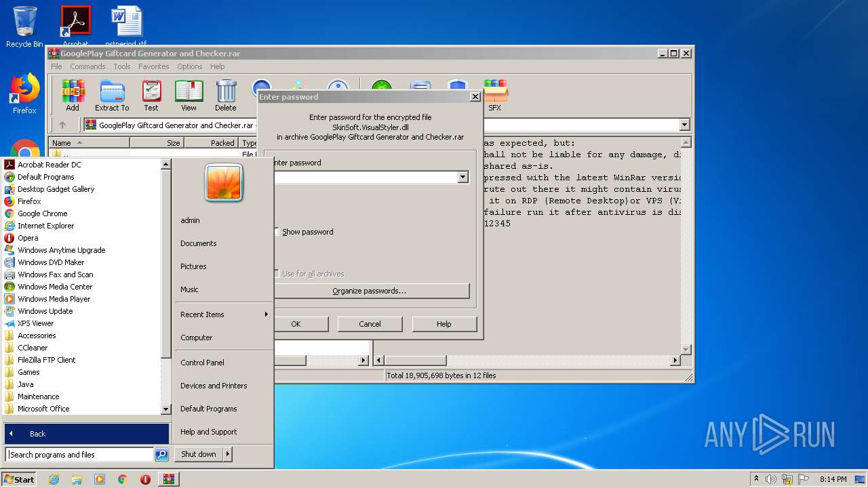Open the Favorites menu
868x488 pixels.
(154, 66)
